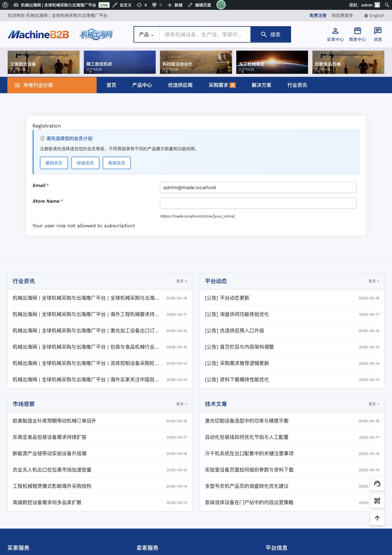Select the 标准会员 membership plan
Screen dimensions: 392x555
85,163
